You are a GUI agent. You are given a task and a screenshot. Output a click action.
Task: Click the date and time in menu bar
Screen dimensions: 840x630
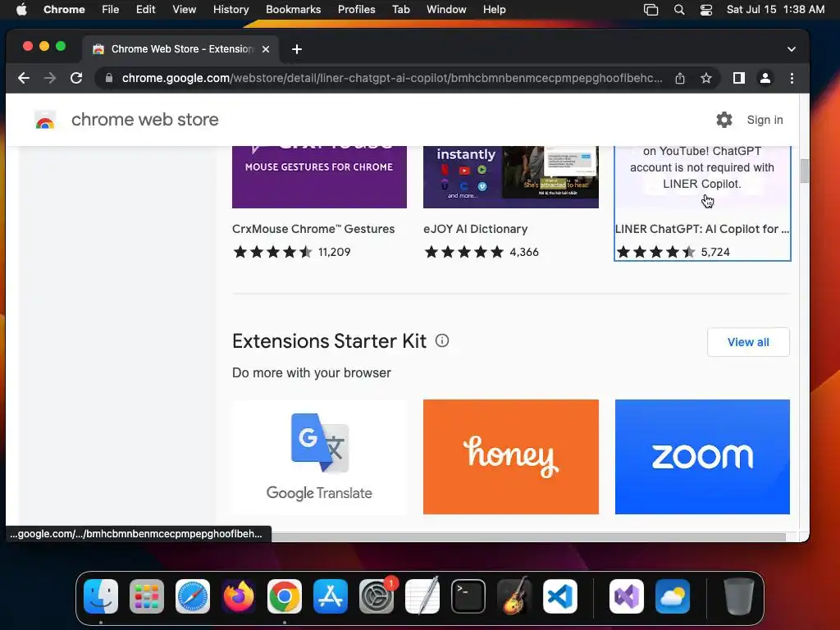775,10
